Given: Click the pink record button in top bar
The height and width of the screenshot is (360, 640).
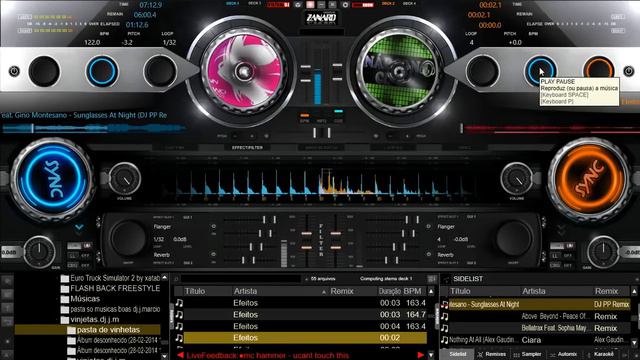Looking at the screenshot, I should click(310, 5).
